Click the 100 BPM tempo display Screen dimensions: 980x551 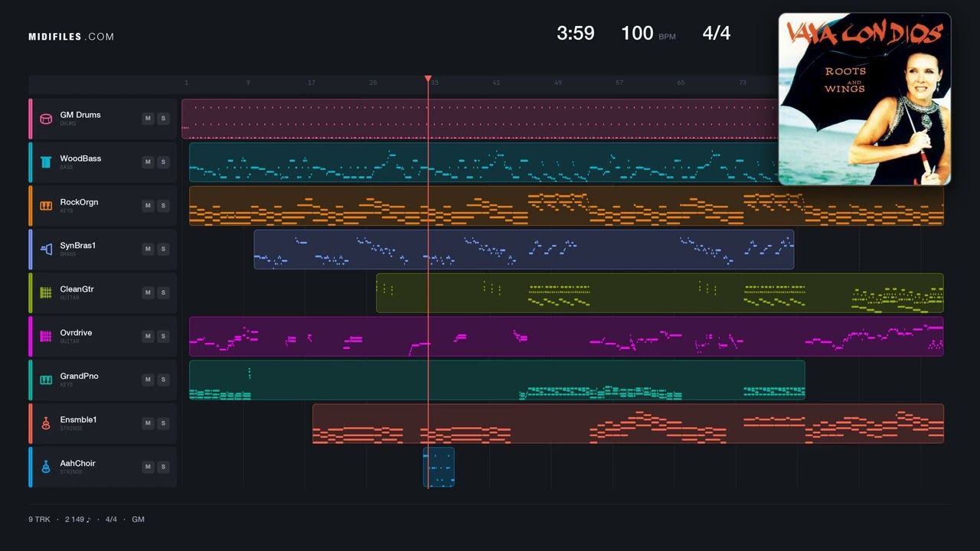648,33
